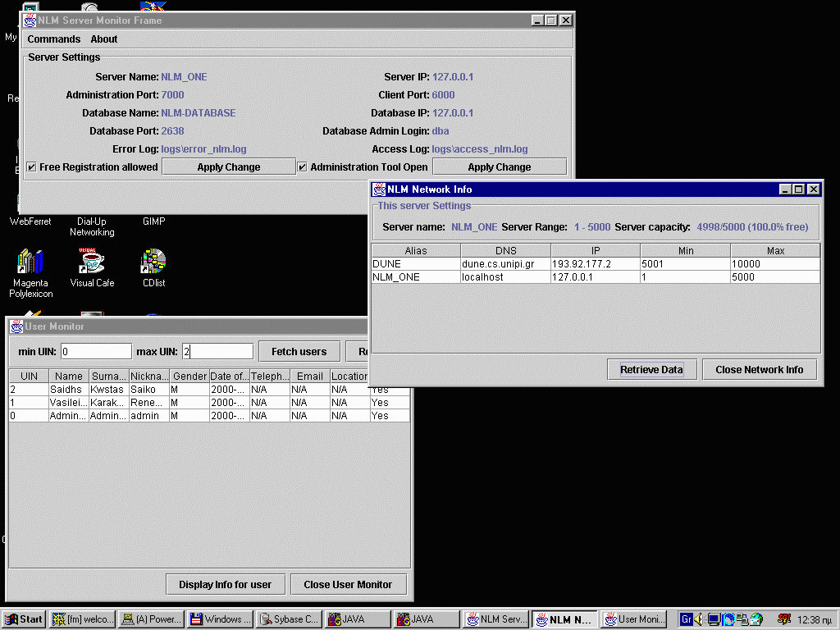Click the Visual Cafe desktop icon
The height and width of the screenshot is (630, 840).
point(92,268)
